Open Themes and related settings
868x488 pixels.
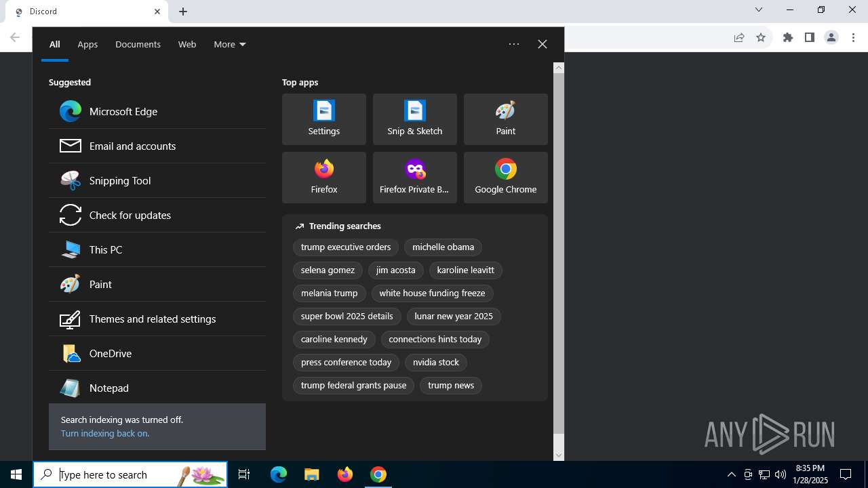pos(157,319)
